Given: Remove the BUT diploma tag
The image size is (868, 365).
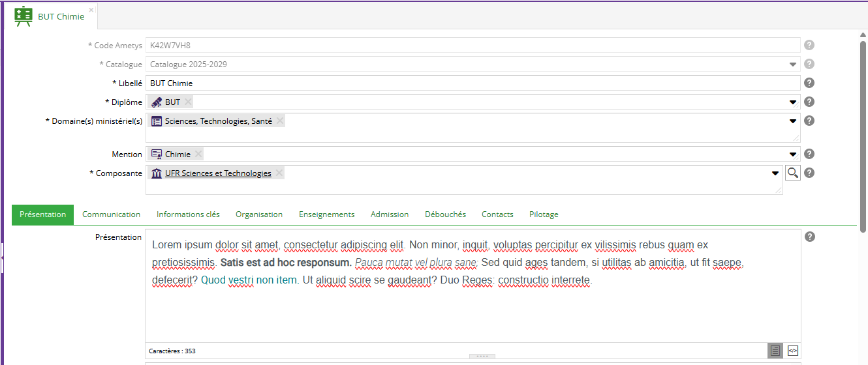Looking at the screenshot, I should pos(188,102).
